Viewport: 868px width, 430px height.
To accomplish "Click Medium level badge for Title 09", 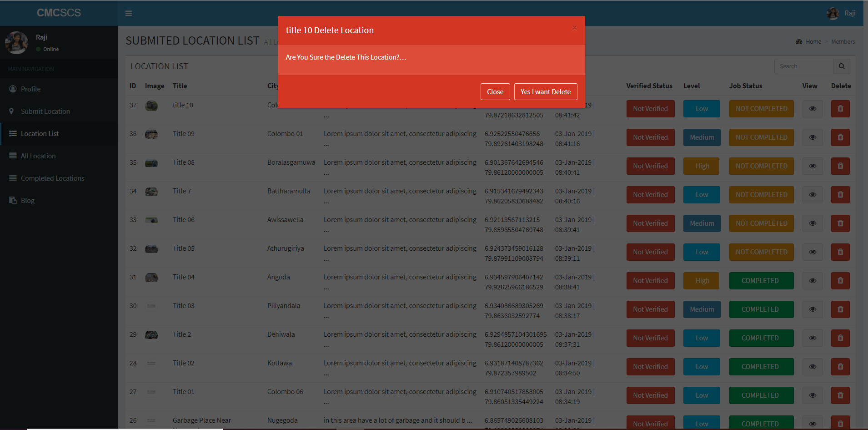I will point(702,137).
